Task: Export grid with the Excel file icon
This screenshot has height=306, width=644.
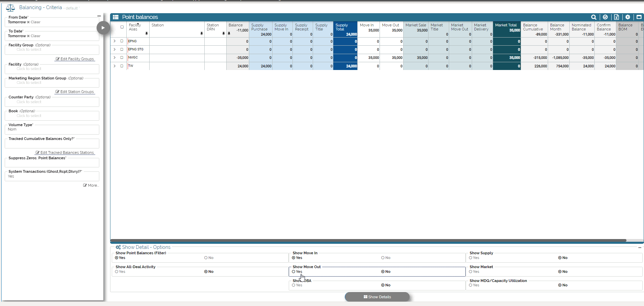Action: pyautogui.click(x=616, y=17)
